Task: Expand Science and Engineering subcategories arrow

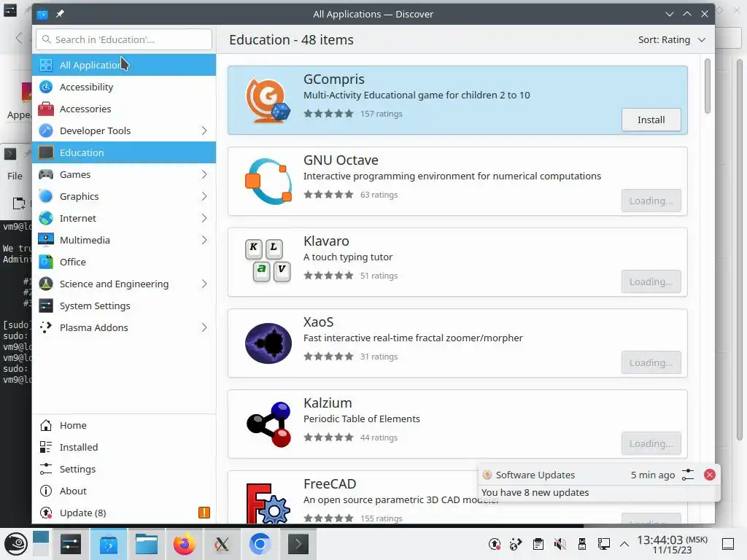Action: pyautogui.click(x=204, y=284)
